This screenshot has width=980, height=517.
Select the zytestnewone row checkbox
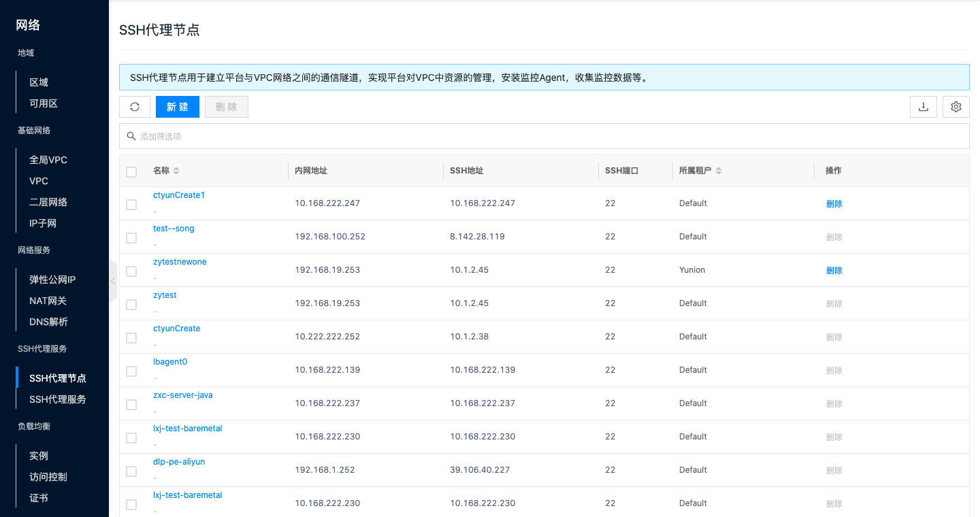click(131, 271)
